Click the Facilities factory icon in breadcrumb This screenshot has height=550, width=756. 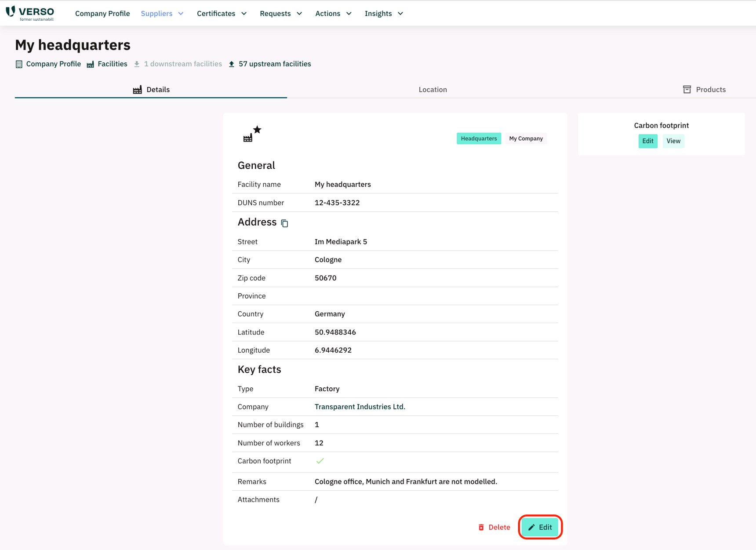tap(91, 64)
